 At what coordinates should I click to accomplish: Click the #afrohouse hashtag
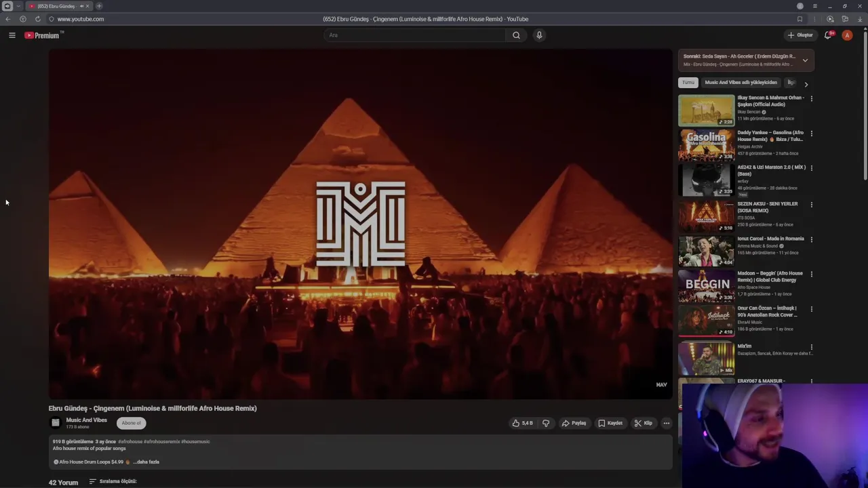click(130, 441)
